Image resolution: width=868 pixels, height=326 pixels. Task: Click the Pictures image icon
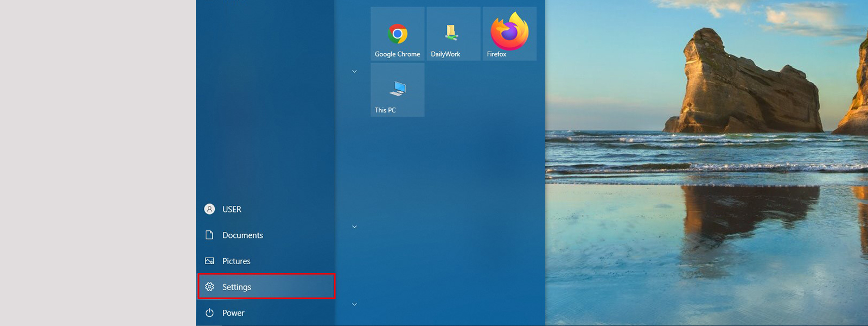point(209,261)
